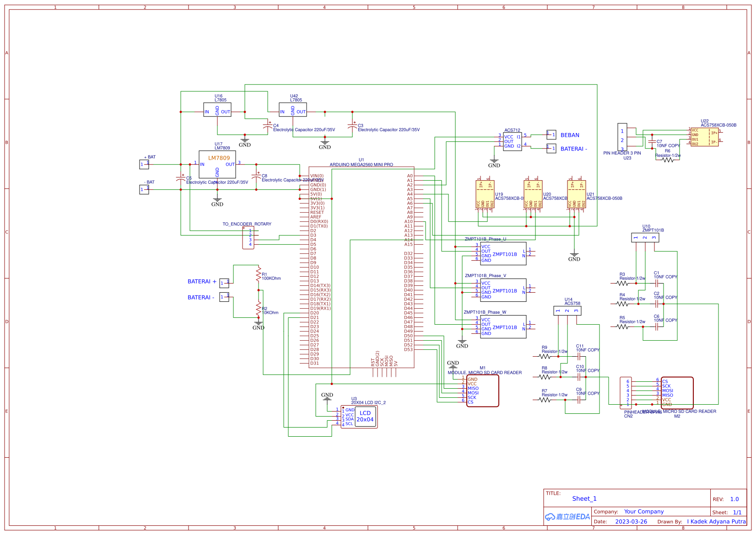Click the date field showing 2023-03-26
The height and width of the screenshot is (535, 756).
[x=632, y=522]
